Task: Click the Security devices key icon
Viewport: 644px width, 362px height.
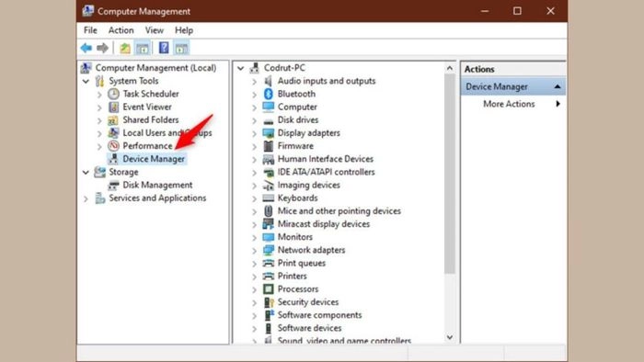Action: coord(269,302)
